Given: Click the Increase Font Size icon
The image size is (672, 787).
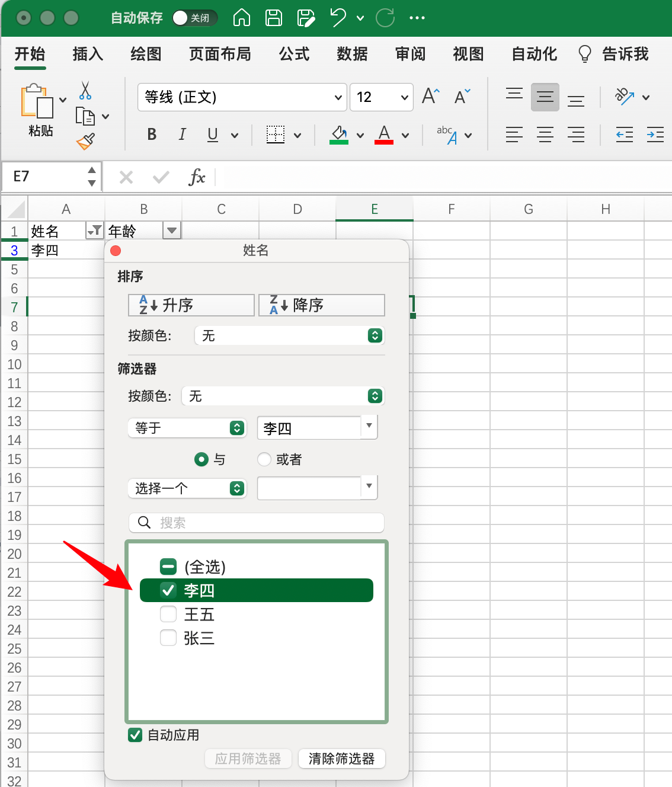Looking at the screenshot, I should pyautogui.click(x=431, y=97).
